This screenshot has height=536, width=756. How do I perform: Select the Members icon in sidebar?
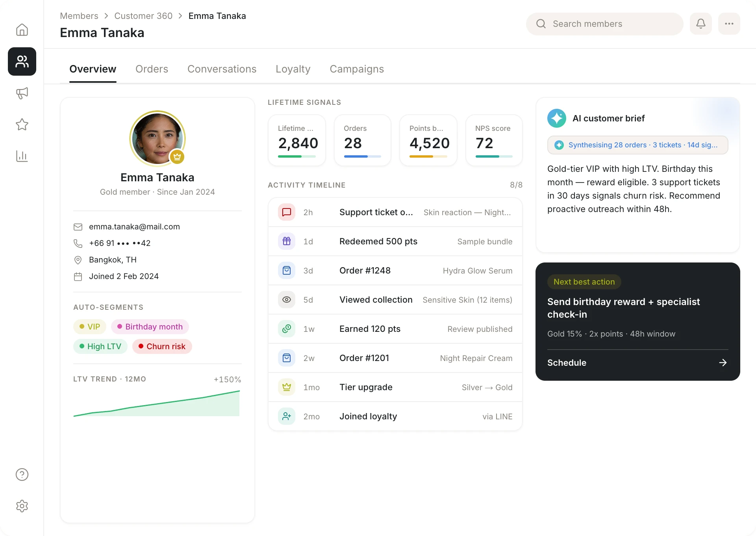click(22, 61)
